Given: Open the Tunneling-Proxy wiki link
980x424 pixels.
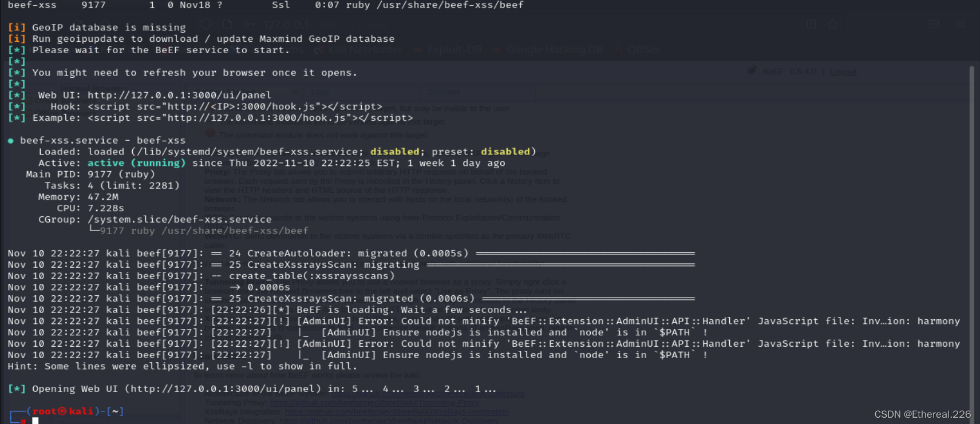Looking at the screenshot, I should [374, 403].
